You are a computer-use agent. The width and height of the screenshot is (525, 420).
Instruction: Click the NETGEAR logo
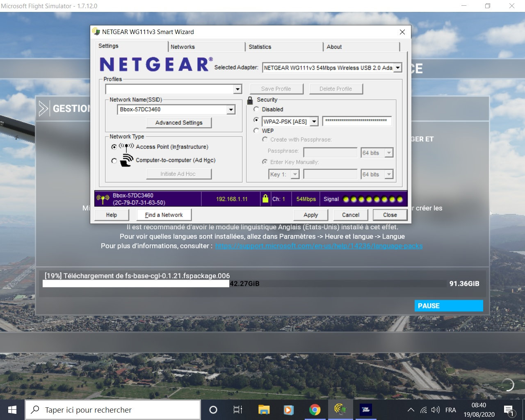pos(156,64)
